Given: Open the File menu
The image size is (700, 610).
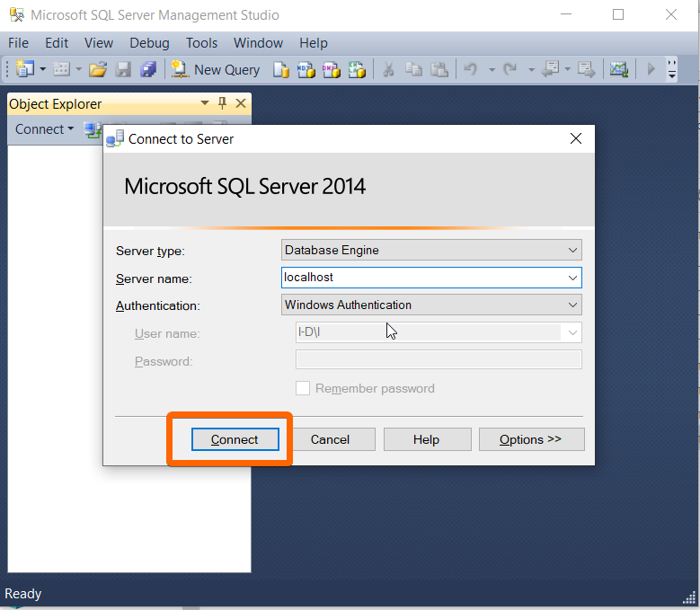Looking at the screenshot, I should 18,43.
